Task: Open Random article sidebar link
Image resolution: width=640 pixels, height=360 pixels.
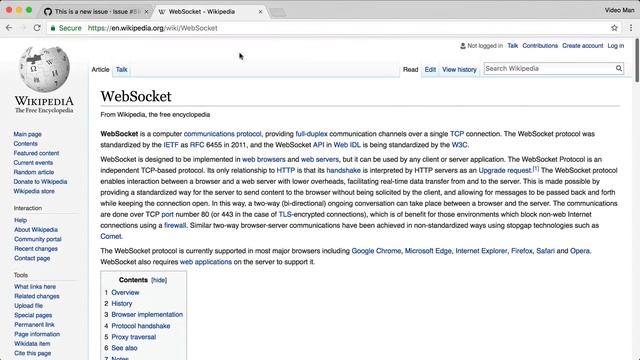Action: (33, 172)
